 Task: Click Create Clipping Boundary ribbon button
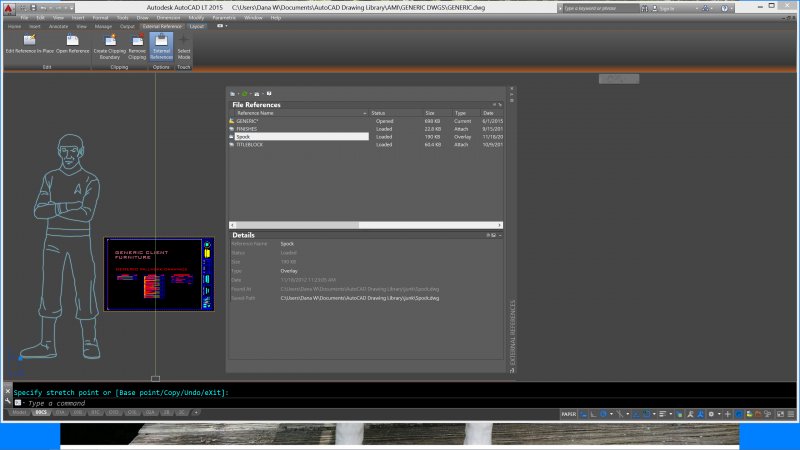pyautogui.click(x=110, y=47)
